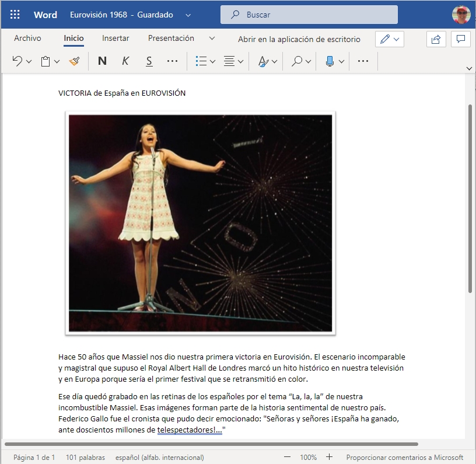
Task: Click in the Buscar search box
Action: pos(309,15)
